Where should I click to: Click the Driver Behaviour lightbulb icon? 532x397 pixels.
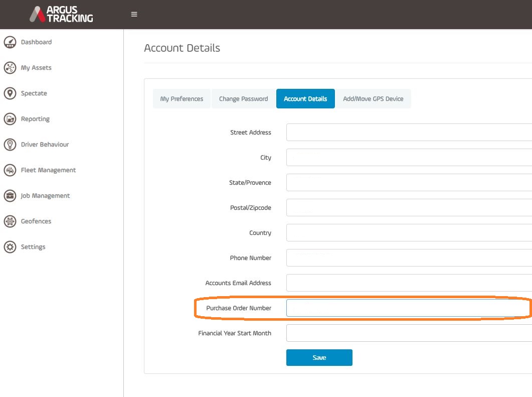[x=10, y=145]
